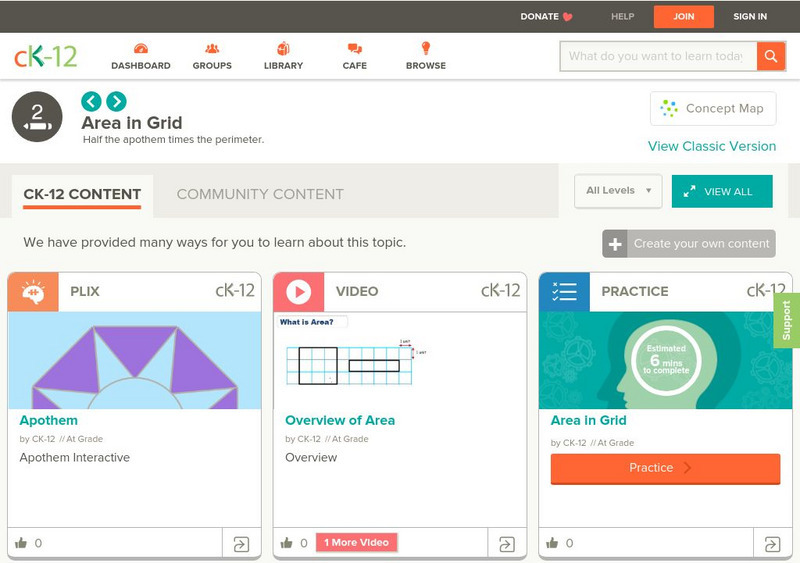
Task: Click the plus icon of Create content
Action: 615,244
